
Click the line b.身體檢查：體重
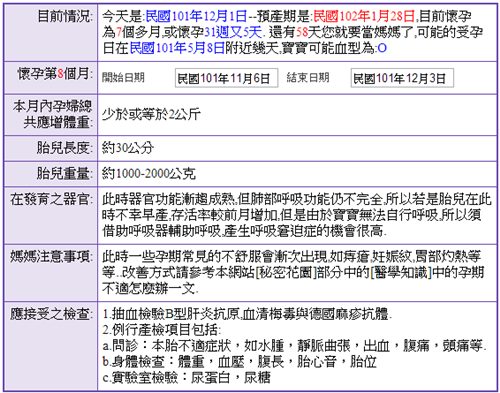[x=239, y=362]
